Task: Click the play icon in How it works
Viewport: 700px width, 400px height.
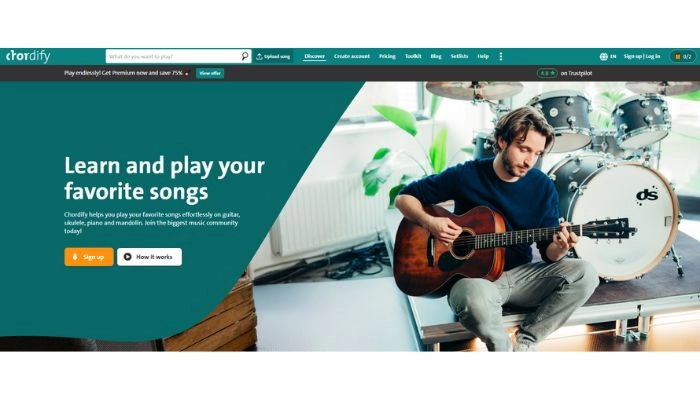Action: 128,257
